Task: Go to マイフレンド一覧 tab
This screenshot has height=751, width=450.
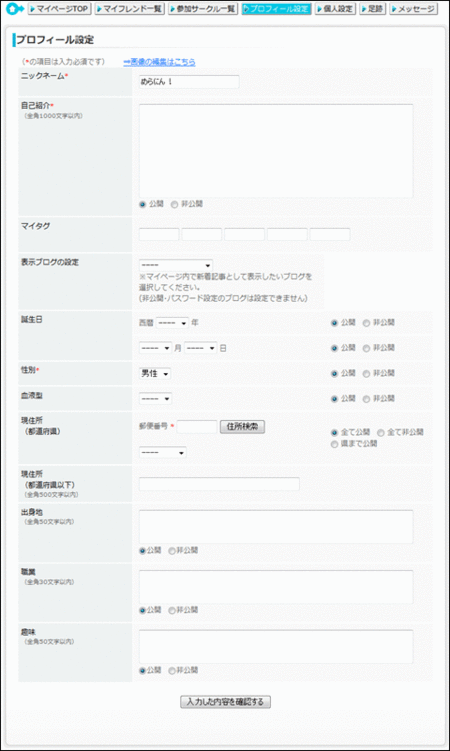Action: point(130,9)
